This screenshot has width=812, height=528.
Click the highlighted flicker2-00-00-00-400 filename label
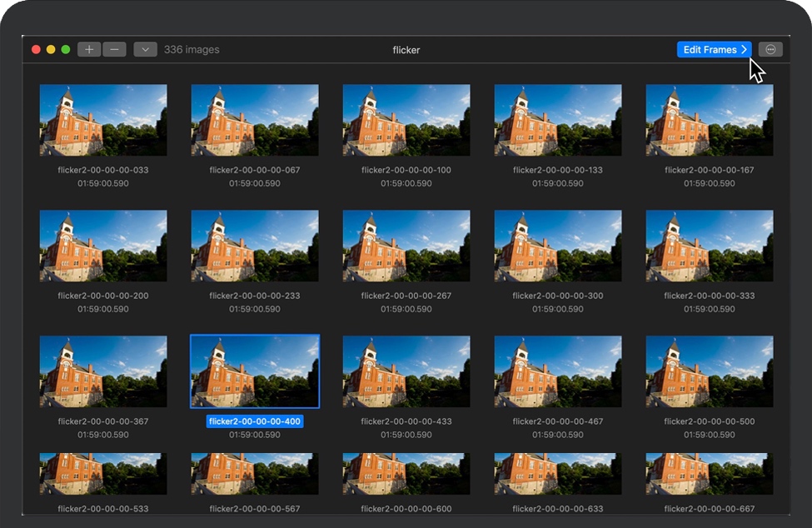coord(255,421)
